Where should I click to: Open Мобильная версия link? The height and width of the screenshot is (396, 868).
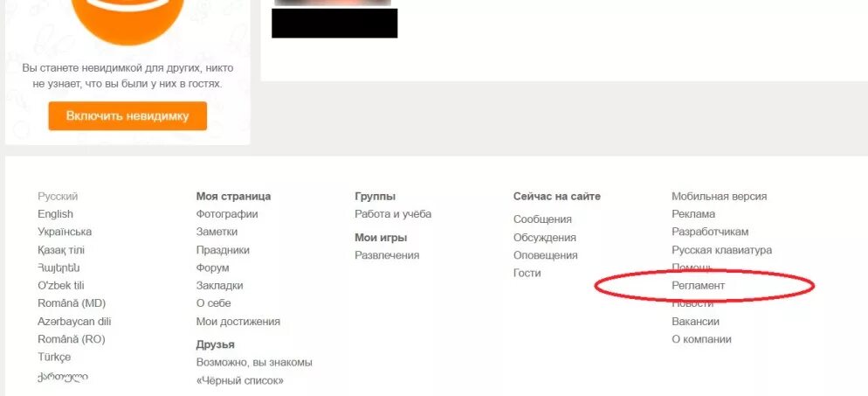point(719,196)
